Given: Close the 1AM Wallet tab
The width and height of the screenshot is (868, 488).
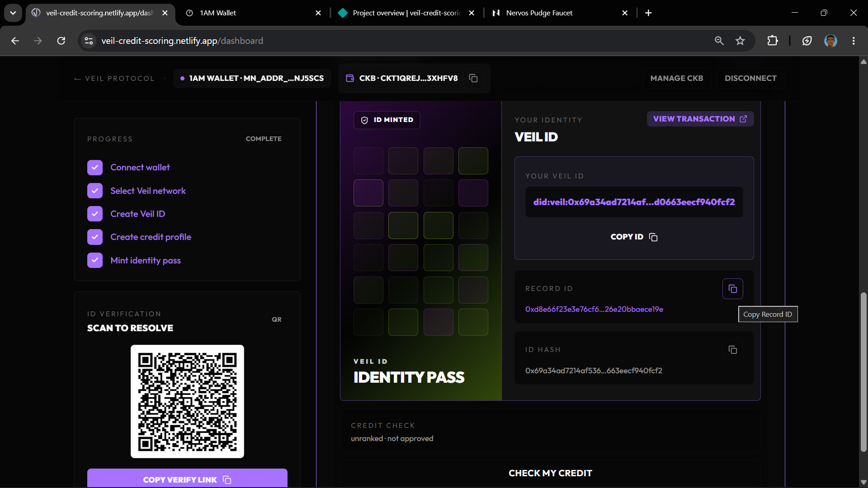Looking at the screenshot, I should coord(318,13).
